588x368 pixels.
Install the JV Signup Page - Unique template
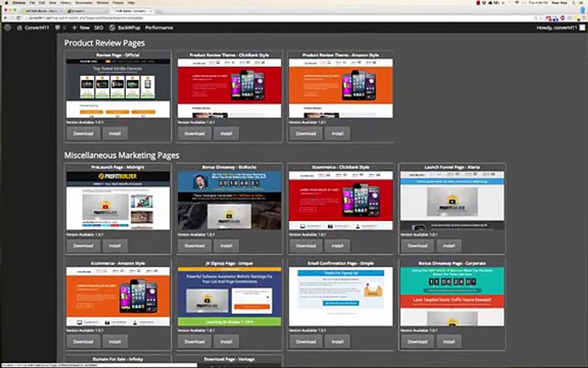[x=226, y=341]
